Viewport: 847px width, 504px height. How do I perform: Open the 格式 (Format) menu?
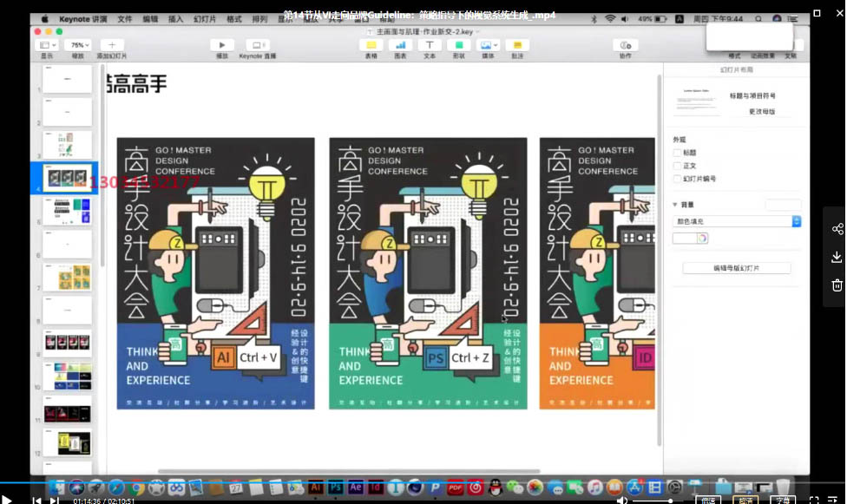[234, 19]
